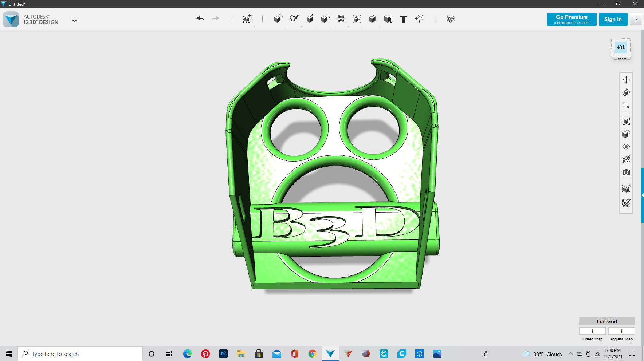The width and height of the screenshot is (644, 361).
Task: Open the Primitives tool
Action: [279, 19]
